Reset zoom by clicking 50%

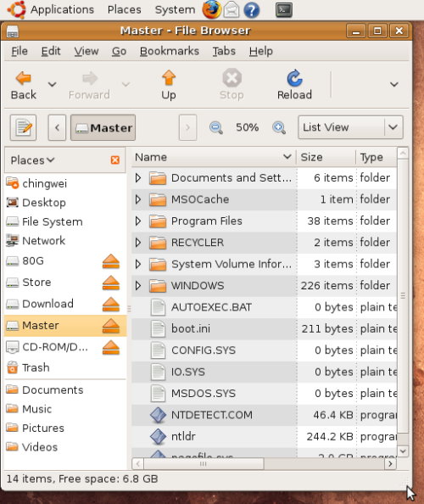point(247,127)
